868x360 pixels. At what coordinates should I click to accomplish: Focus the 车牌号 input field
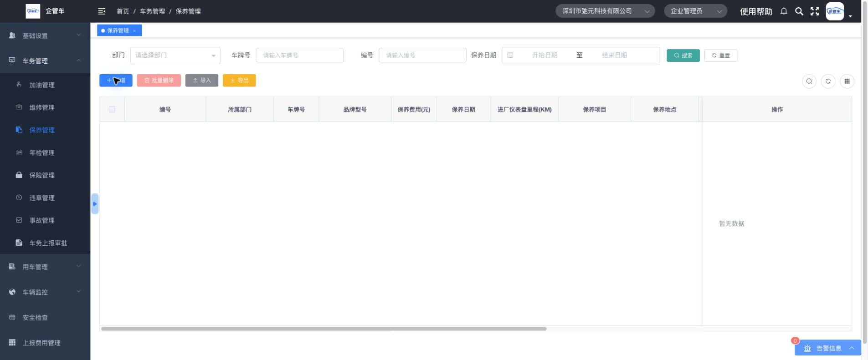[299, 55]
